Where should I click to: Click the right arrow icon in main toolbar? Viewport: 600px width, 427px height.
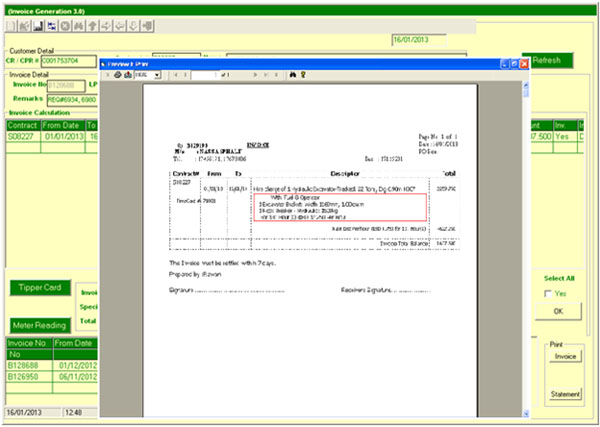(x=106, y=26)
